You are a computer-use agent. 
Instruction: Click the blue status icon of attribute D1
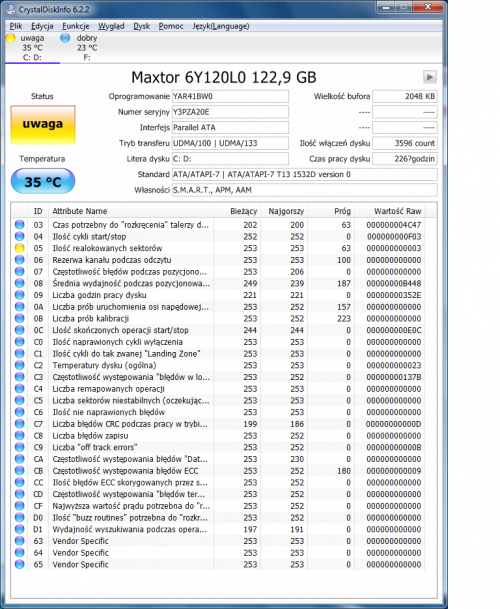(19, 529)
